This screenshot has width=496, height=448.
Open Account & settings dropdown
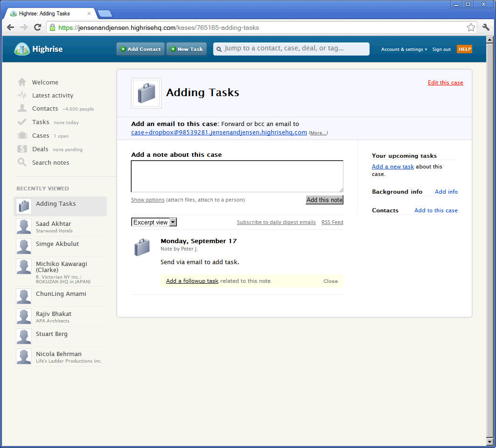pos(404,49)
